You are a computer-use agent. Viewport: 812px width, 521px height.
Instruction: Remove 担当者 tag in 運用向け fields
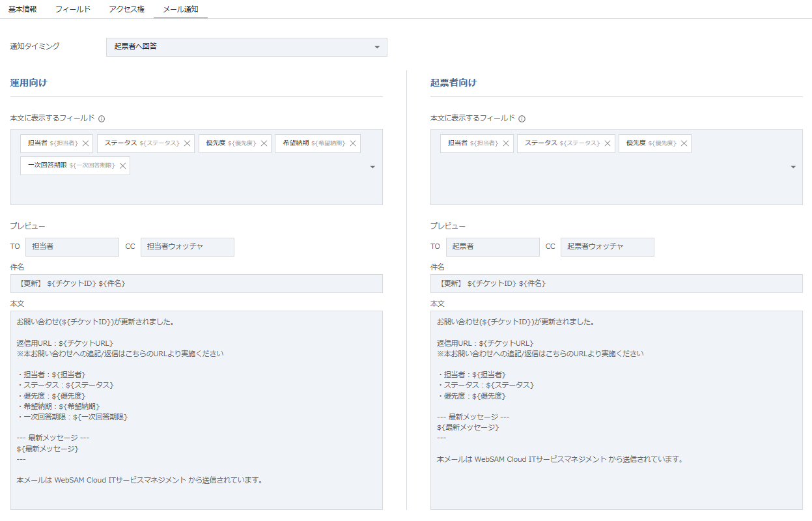[x=85, y=143]
